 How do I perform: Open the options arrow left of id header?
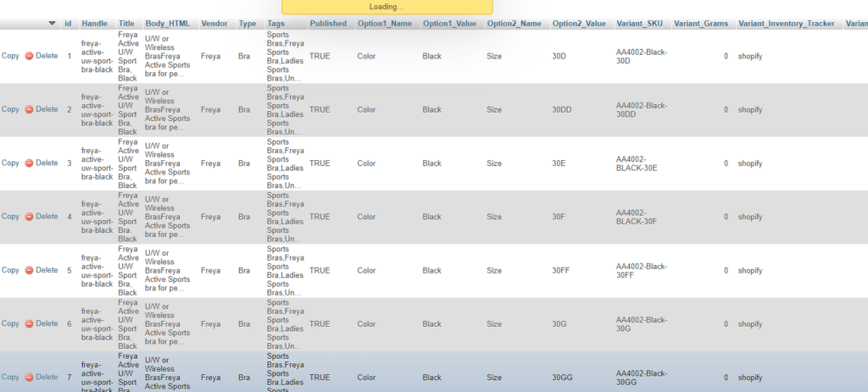coord(53,24)
